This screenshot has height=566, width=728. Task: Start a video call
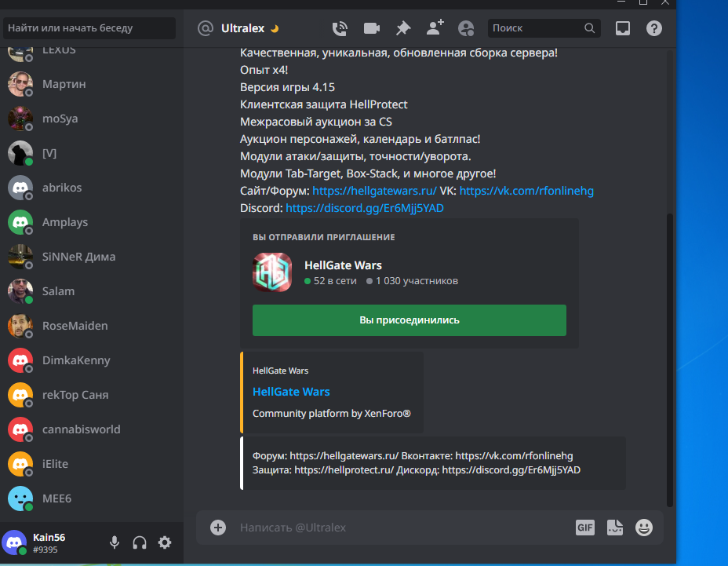pyautogui.click(x=371, y=28)
